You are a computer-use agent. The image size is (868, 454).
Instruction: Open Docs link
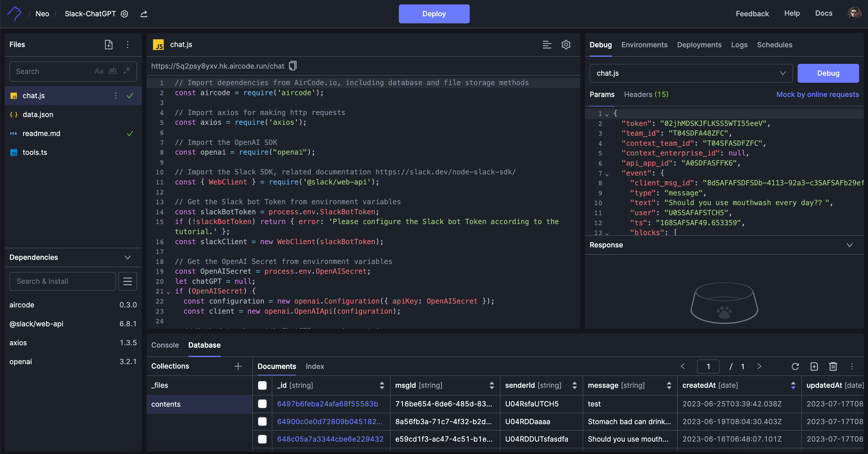pyautogui.click(x=823, y=14)
